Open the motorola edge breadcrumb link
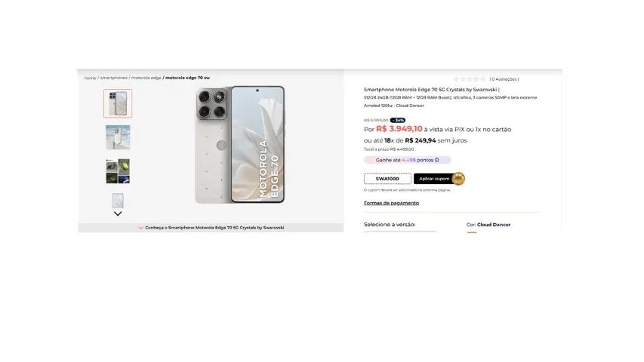 click(146, 78)
